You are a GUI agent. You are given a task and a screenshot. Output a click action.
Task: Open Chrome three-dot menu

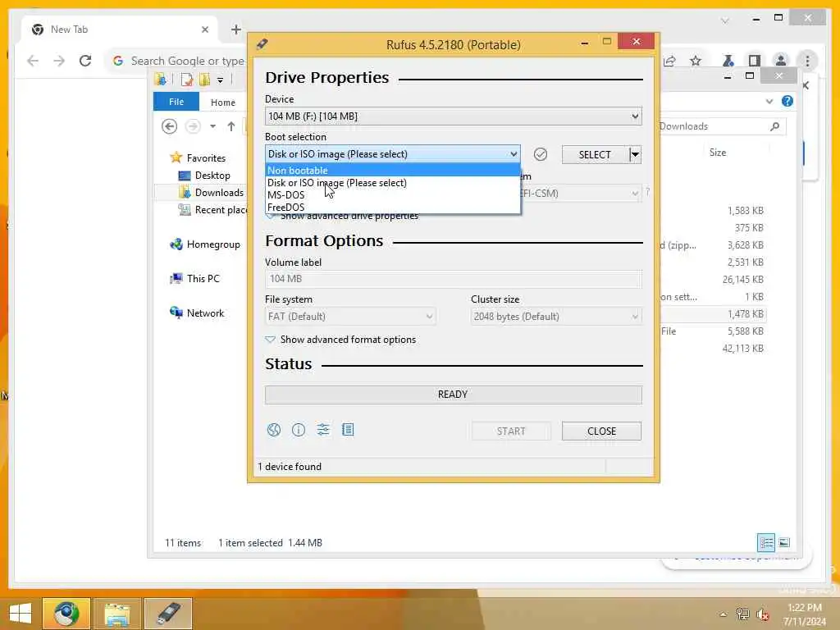click(807, 61)
